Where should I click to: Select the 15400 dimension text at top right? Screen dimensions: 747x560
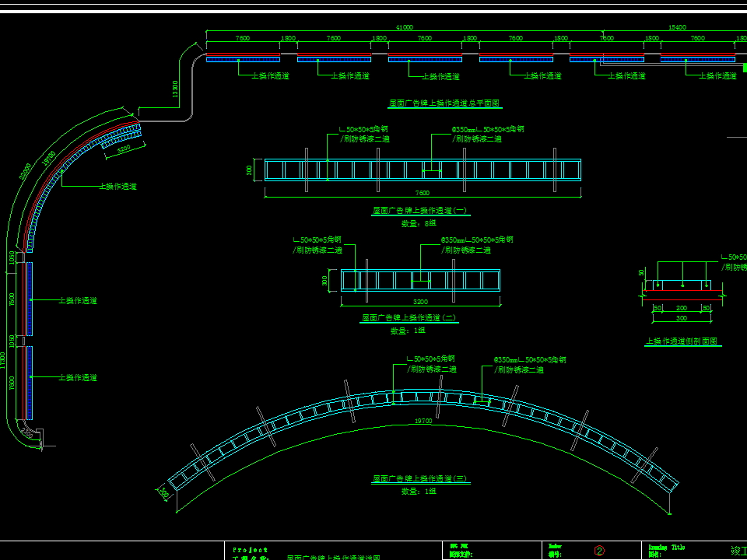coord(677,27)
